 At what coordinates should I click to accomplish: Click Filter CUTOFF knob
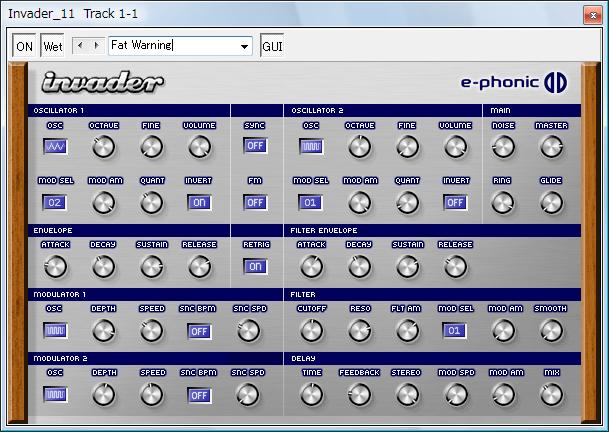(311, 331)
